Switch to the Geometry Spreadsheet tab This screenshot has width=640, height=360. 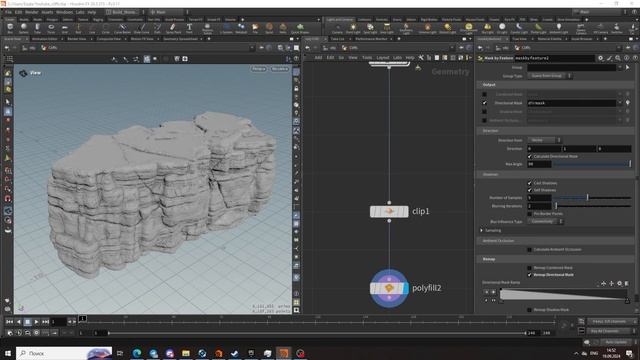tap(180, 39)
